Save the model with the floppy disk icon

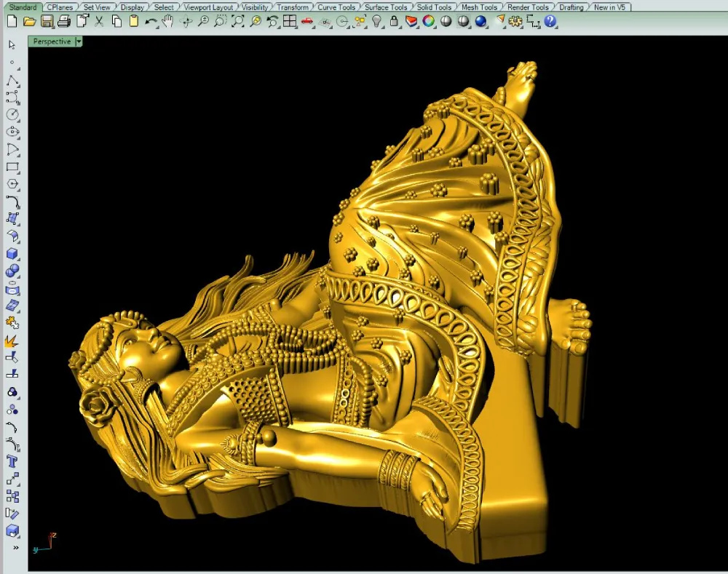pos(47,21)
